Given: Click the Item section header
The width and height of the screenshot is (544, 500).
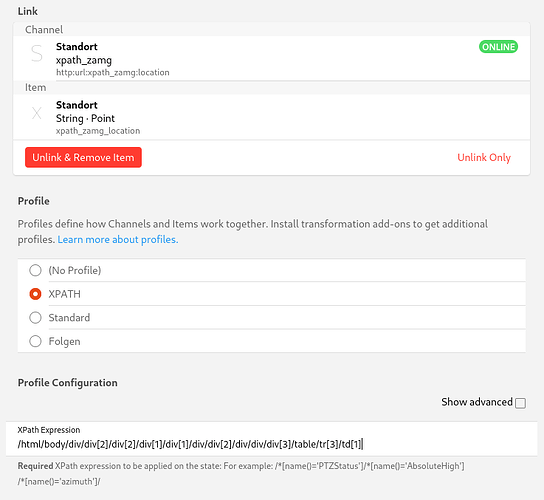Looking at the screenshot, I should tap(35, 87).
